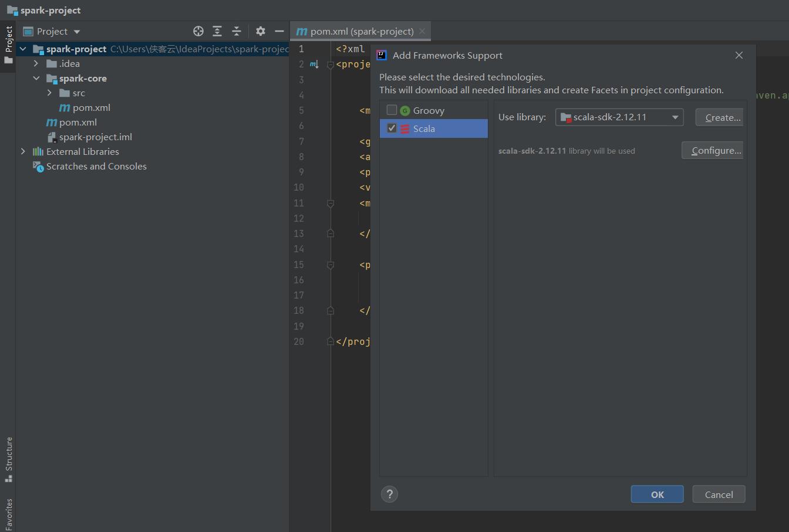This screenshot has width=789, height=532.
Task: Expand the .idea folder
Action: click(x=36, y=63)
